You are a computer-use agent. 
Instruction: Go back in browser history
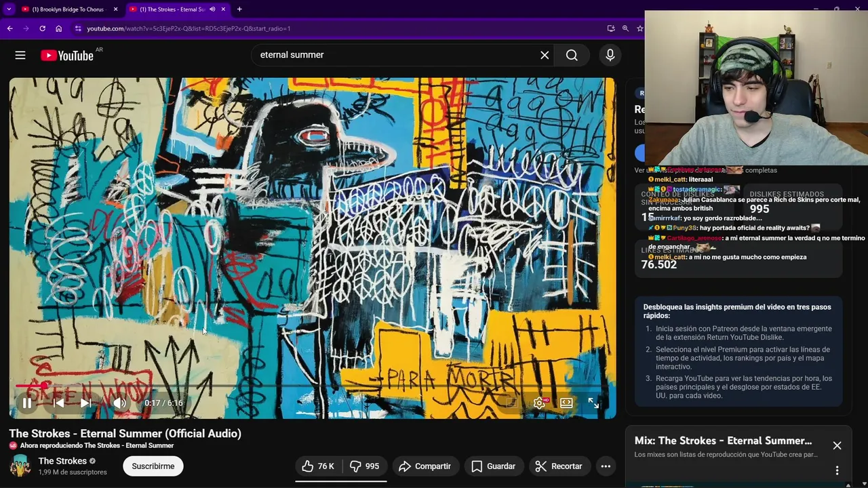click(x=9, y=28)
